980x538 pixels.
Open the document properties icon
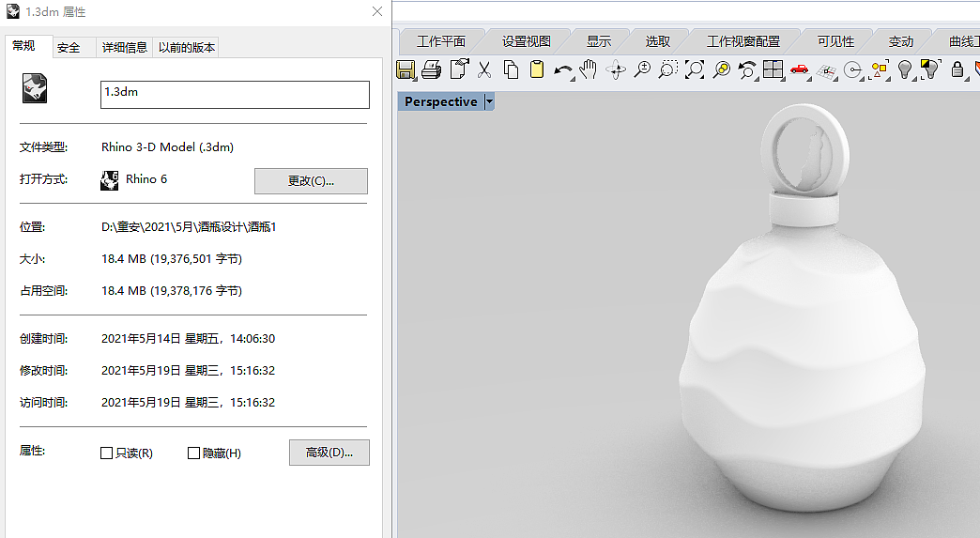tap(459, 69)
